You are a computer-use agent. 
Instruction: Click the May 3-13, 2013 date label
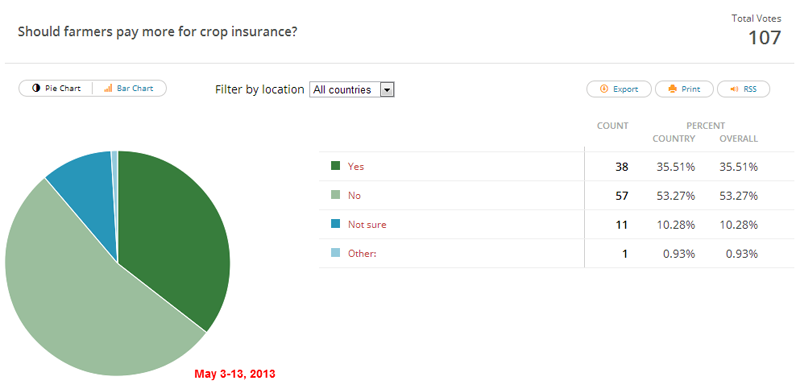coord(235,374)
